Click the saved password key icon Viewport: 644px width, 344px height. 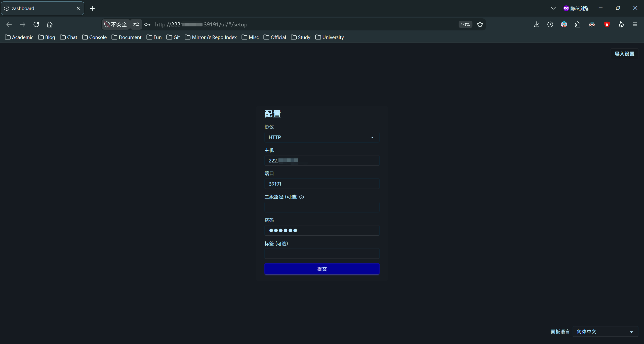(147, 24)
